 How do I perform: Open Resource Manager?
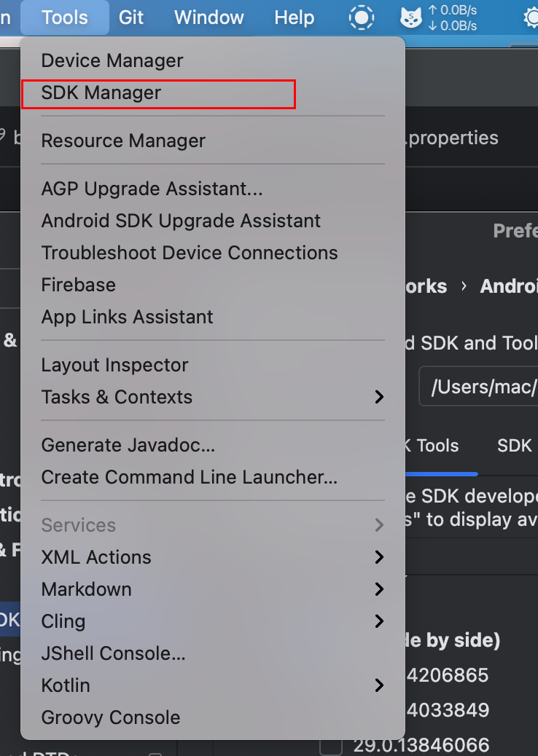(213, 141)
